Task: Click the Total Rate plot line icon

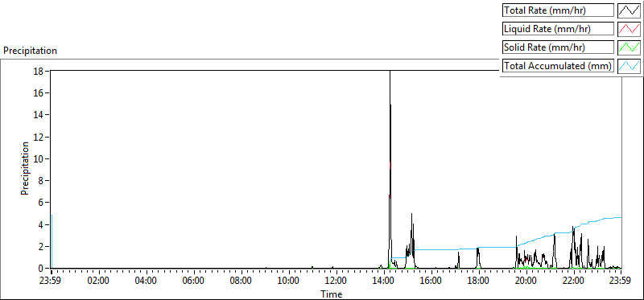Action: pyautogui.click(x=629, y=10)
